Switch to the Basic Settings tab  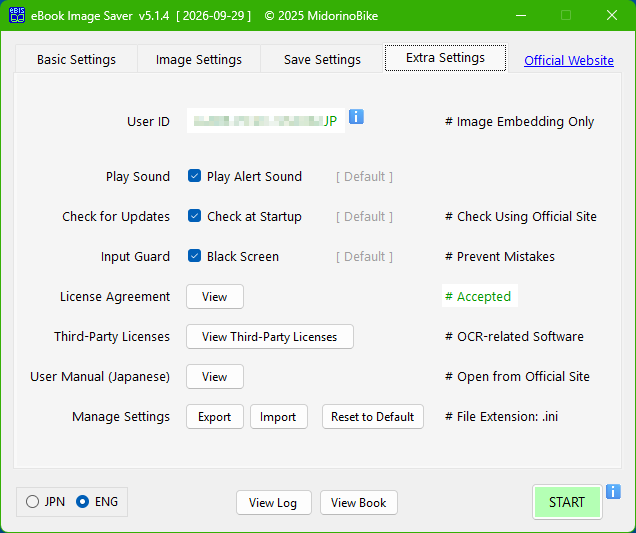(x=76, y=60)
